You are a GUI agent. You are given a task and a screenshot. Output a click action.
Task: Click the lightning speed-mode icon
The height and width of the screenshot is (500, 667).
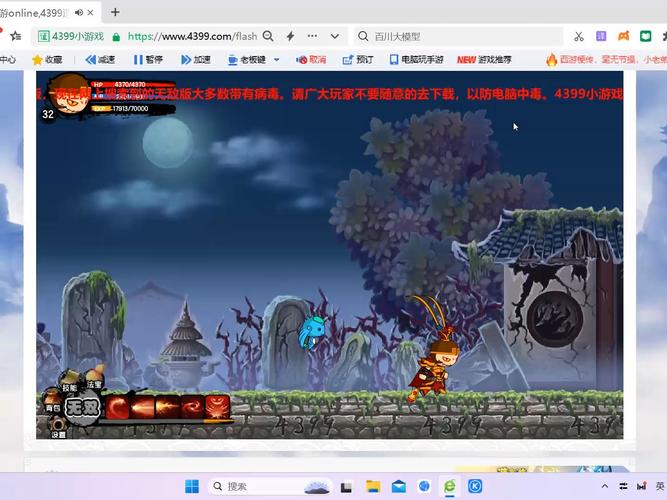tap(291, 36)
